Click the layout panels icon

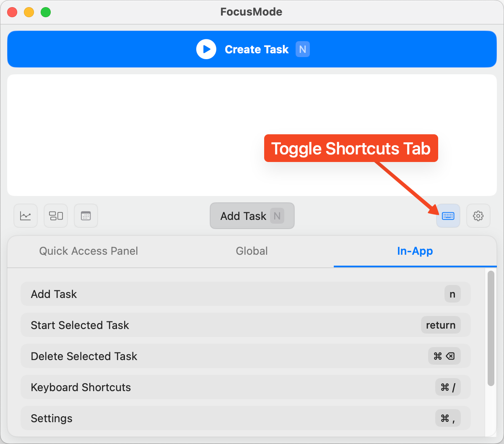[x=56, y=216]
